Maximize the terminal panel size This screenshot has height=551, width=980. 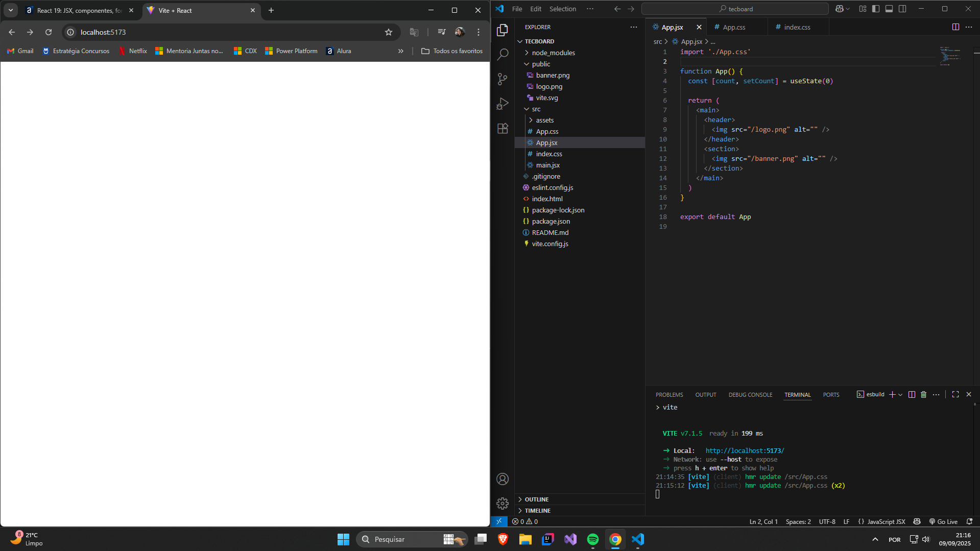tap(955, 394)
